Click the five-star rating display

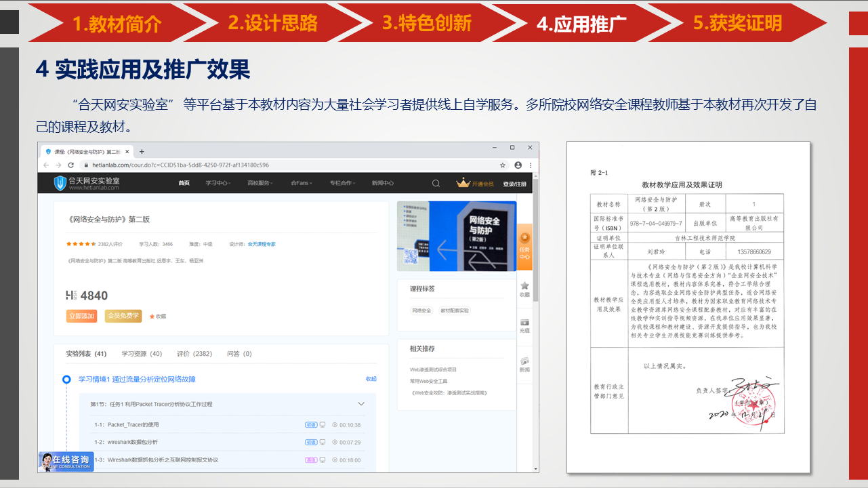coord(81,244)
